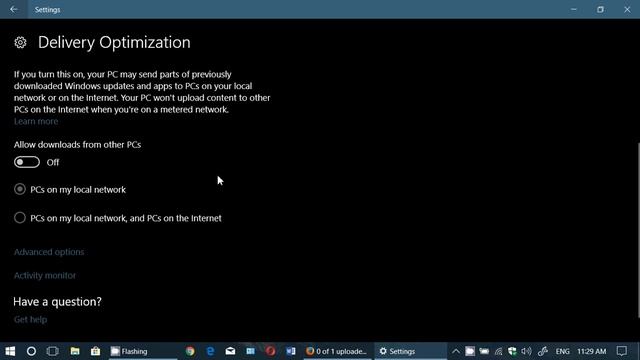Click the battery tray icon
Screen dimensions: 640x360
tap(484, 351)
